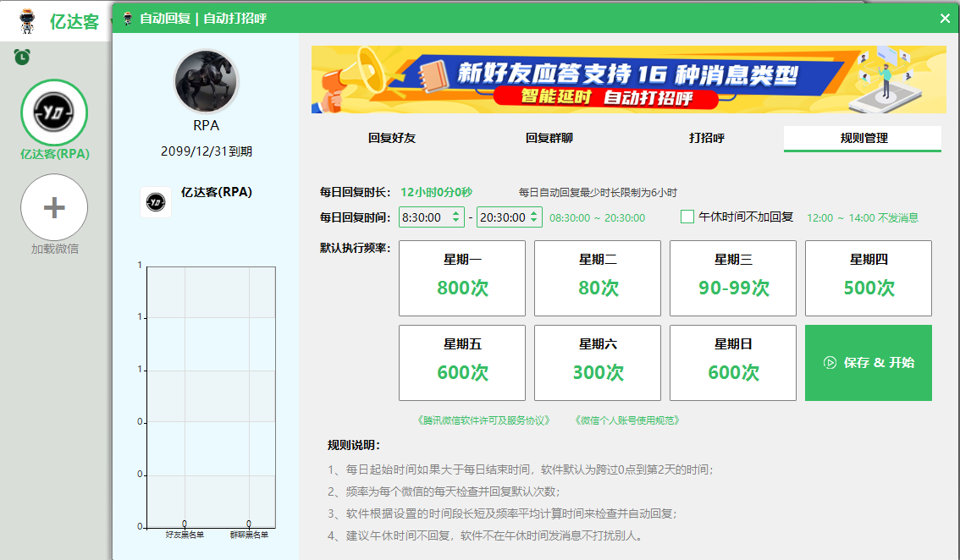960x560 pixels.
Task: Click the 亿达客 robot logo icon
Action: tap(27, 21)
